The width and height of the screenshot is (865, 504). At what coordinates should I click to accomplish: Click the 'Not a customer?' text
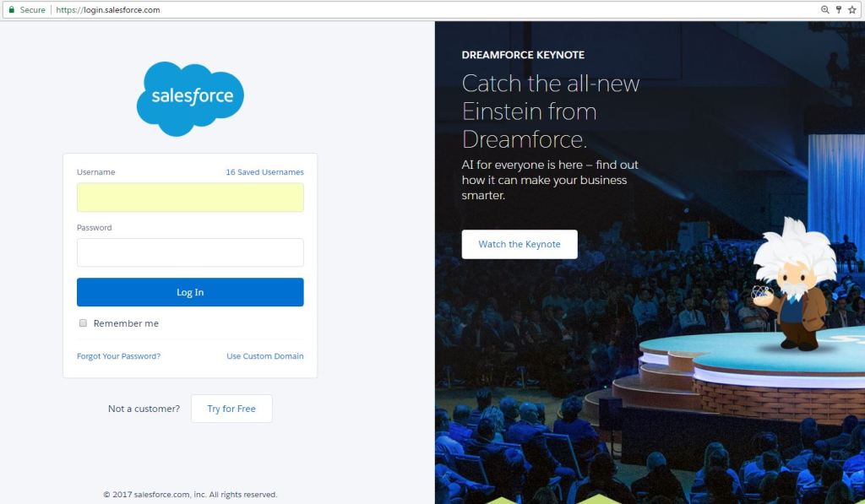[x=144, y=409]
